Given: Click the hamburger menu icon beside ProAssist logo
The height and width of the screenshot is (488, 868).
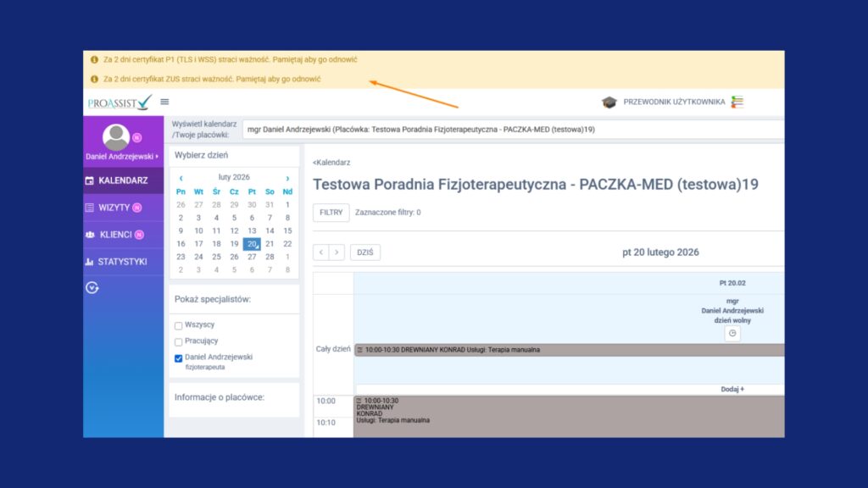Looking at the screenshot, I should [164, 102].
